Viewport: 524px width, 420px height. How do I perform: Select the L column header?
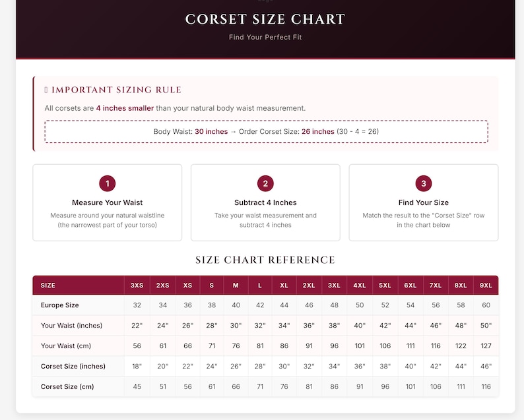[x=260, y=285]
